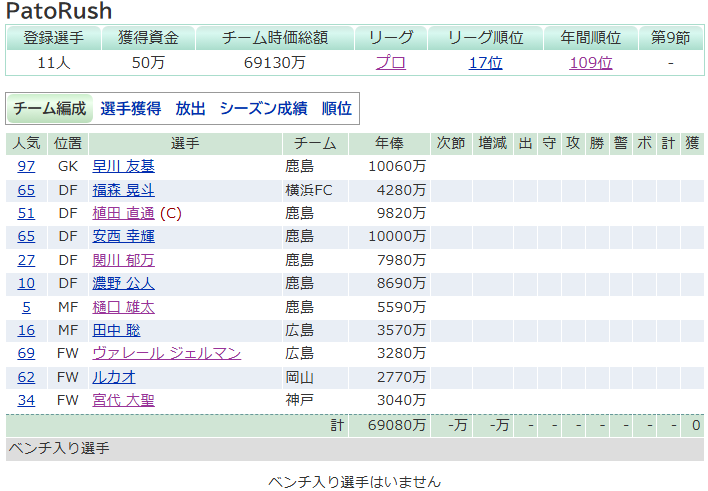
Task: Click popularity 62 in ルカオ's row
Action: [26, 377]
